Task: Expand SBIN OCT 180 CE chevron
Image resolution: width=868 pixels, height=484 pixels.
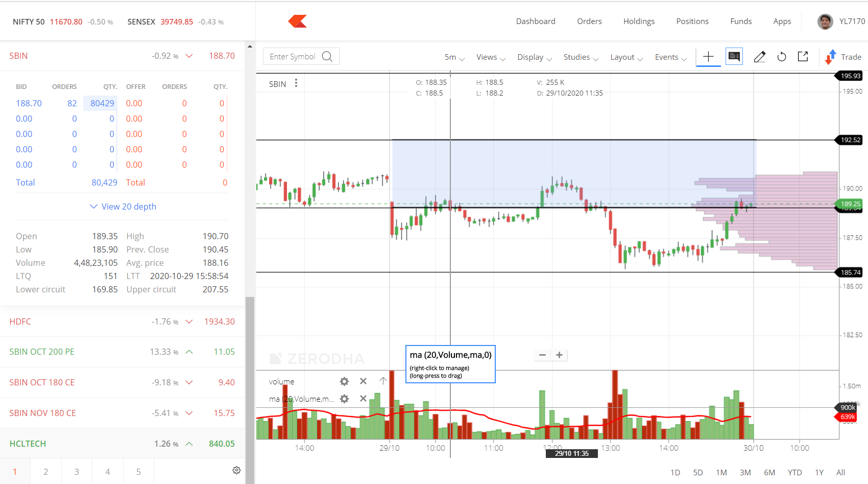Action: 189,382
